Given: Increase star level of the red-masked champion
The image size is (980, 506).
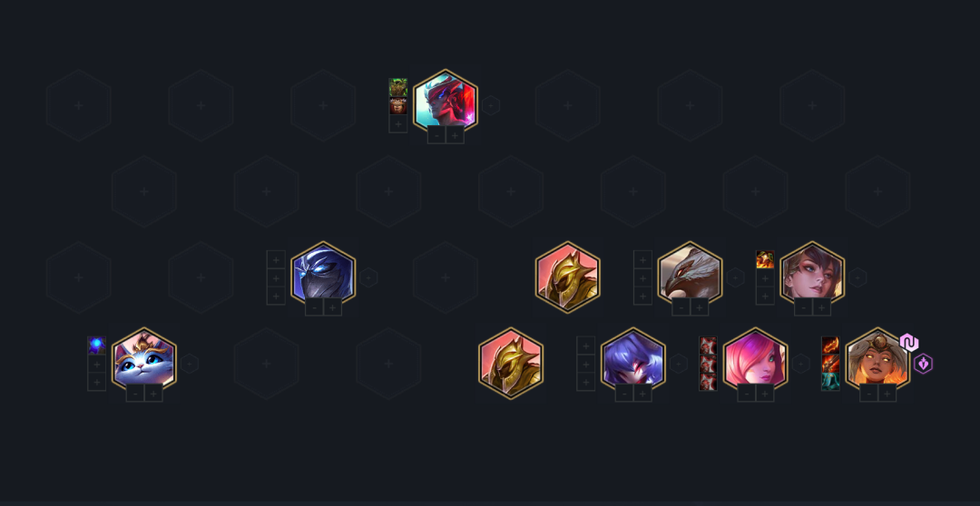Looking at the screenshot, I should click(455, 135).
